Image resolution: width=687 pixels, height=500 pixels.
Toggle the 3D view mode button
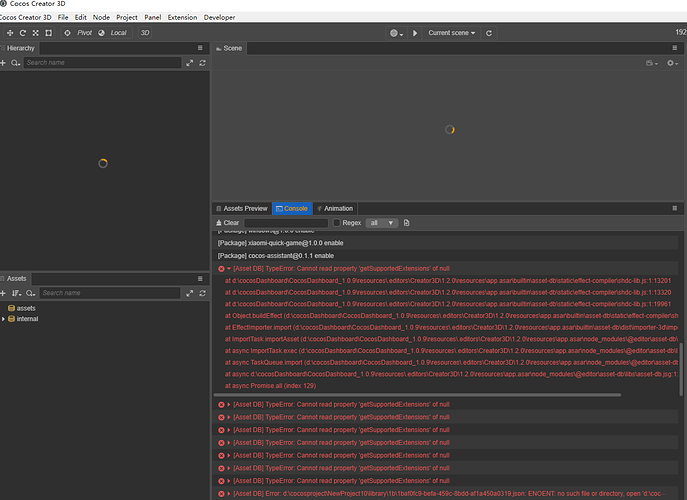(145, 33)
